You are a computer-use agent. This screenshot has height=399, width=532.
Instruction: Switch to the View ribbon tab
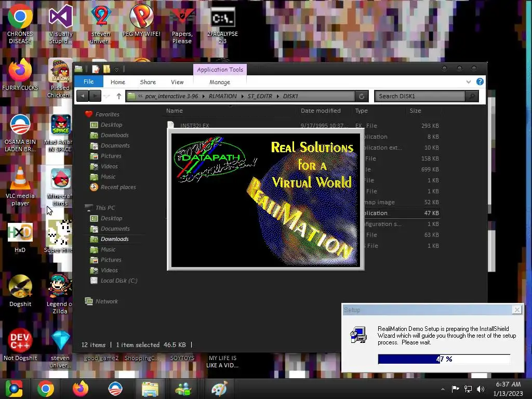coord(177,82)
